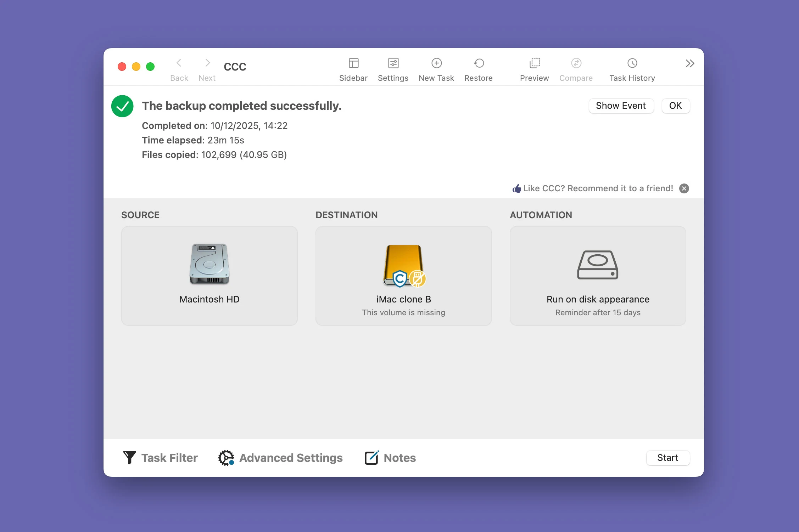
Task: Click the Restore toolbar icon
Action: (x=479, y=69)
